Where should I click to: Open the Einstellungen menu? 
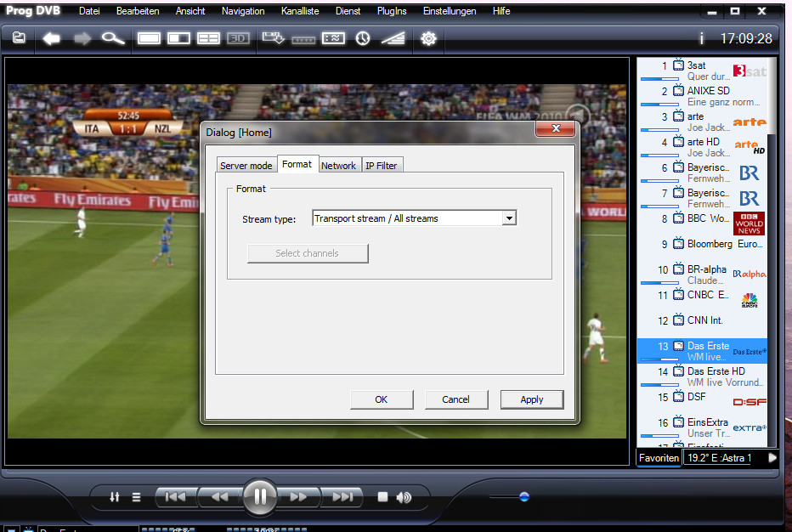click(450, 11)
